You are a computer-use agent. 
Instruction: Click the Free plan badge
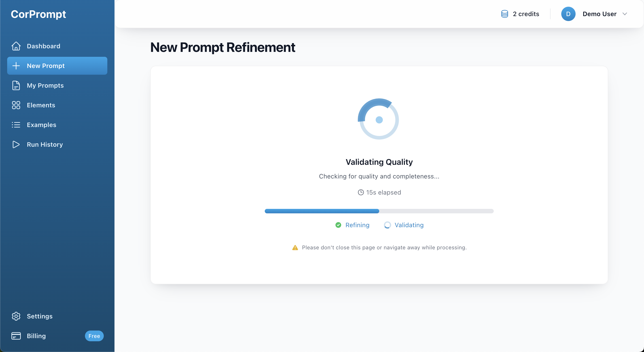tap(94, 336)
